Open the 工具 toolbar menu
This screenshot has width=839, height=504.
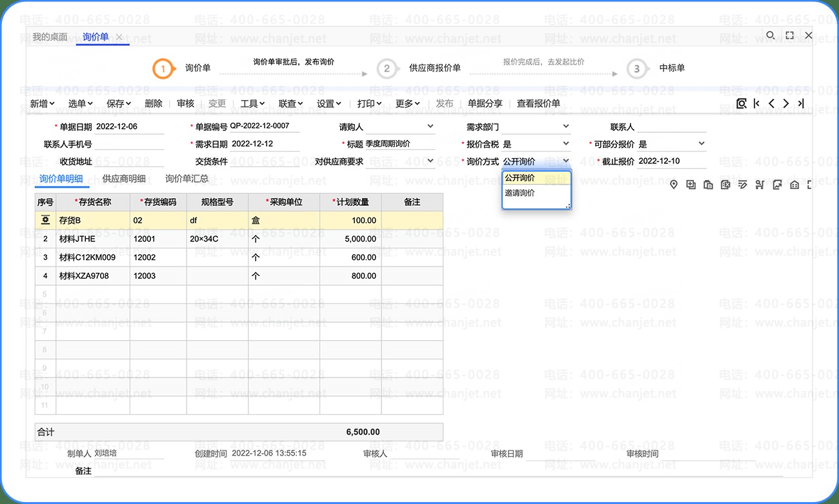(x=252, y=103)
